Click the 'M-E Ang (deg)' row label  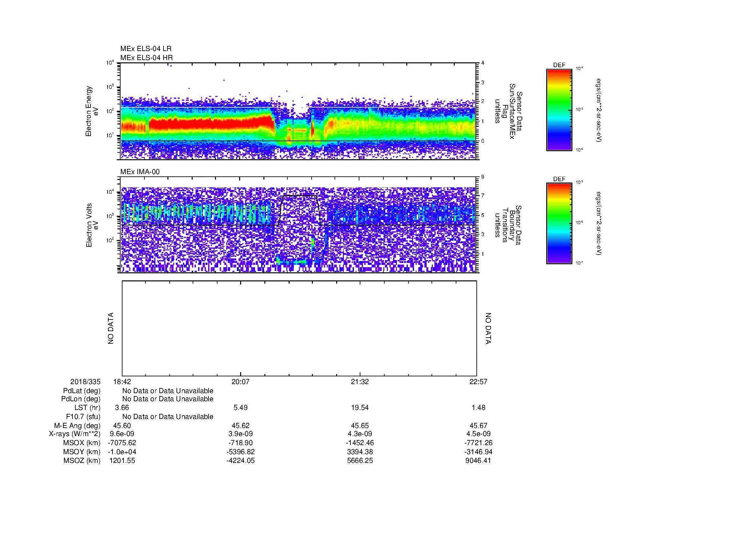click(77, 426)
